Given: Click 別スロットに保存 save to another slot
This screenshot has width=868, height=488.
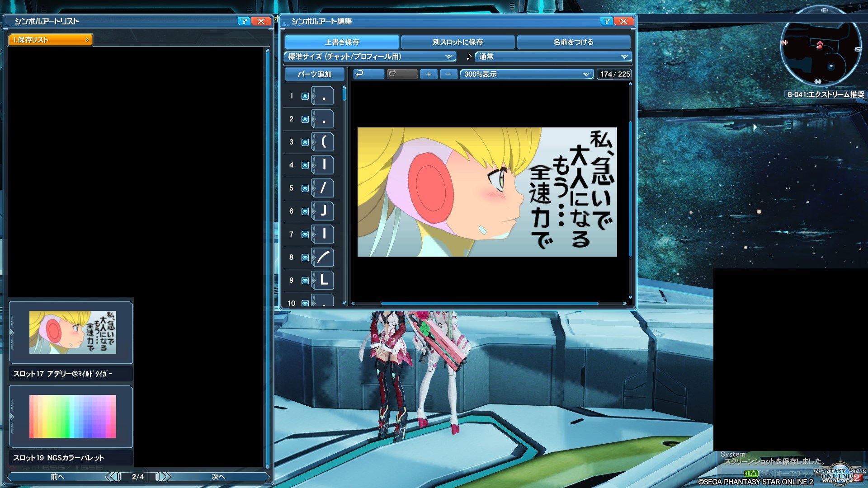Looking at the screenshot, I should pyautogui.click(x=458, y=42).
